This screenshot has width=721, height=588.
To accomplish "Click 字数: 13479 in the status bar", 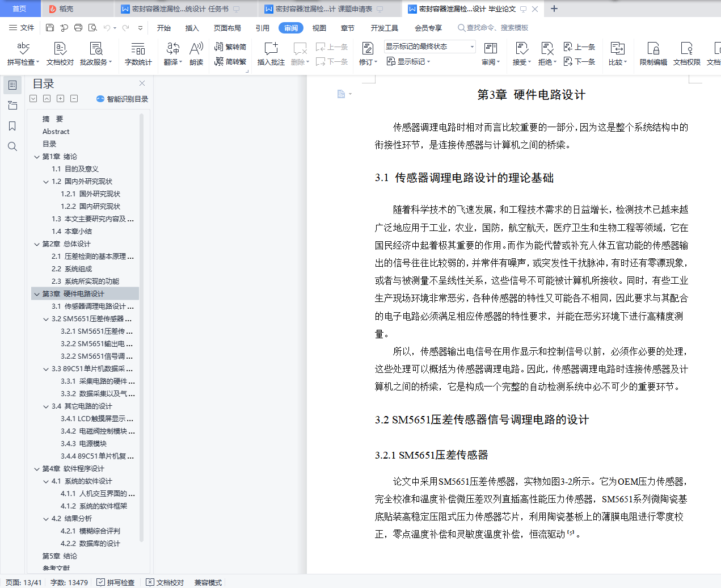I will coord(69,582).
